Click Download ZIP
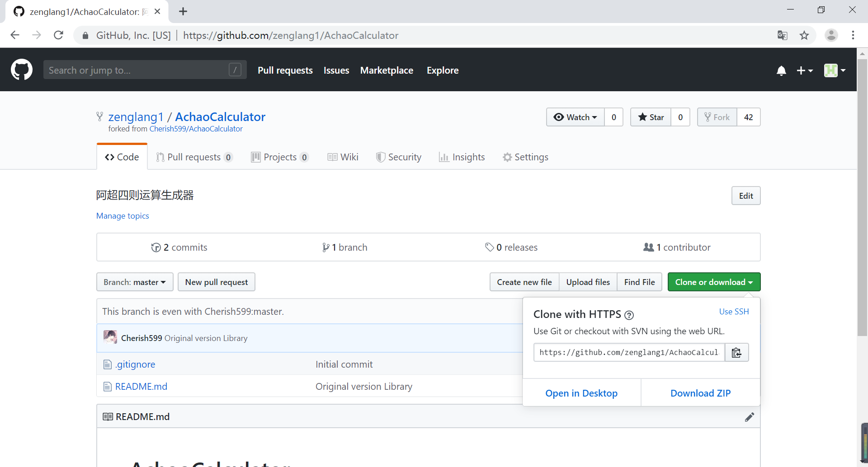 click(x=700, y=393)
